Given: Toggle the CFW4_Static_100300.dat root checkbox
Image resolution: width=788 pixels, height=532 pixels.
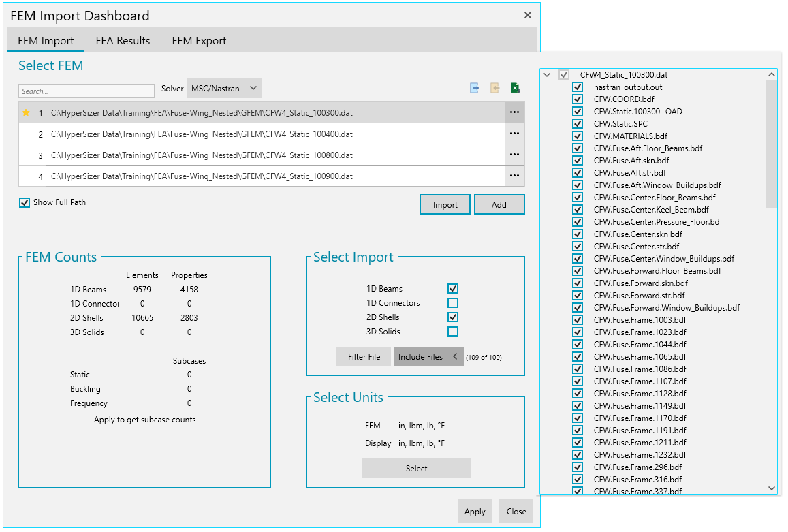Looking at the screenshot, I should (564, 75).
